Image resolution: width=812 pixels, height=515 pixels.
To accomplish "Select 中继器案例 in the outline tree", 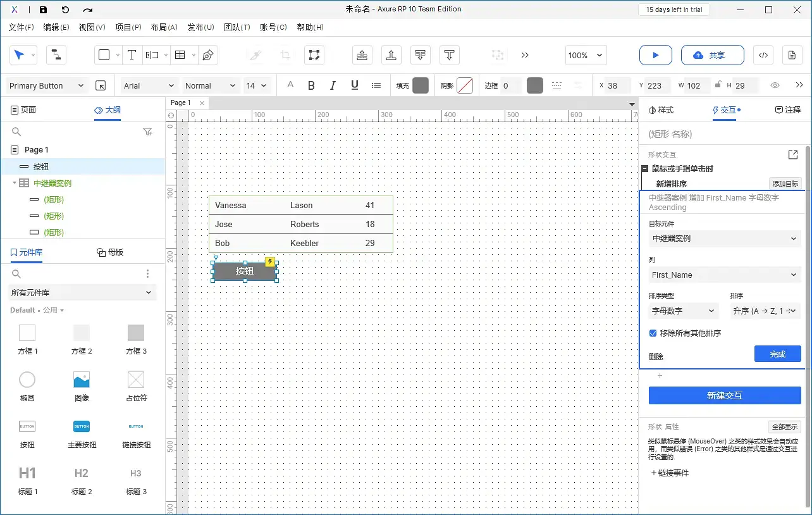I will tap(52, 183).
